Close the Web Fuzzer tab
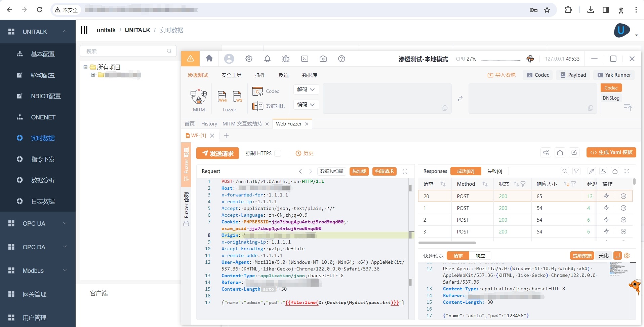Viewport: 644px width, 327px height. click(307, 124)
